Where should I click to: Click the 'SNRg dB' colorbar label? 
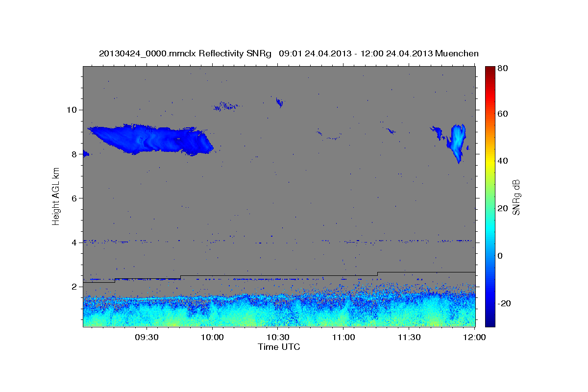coord(516,197)
